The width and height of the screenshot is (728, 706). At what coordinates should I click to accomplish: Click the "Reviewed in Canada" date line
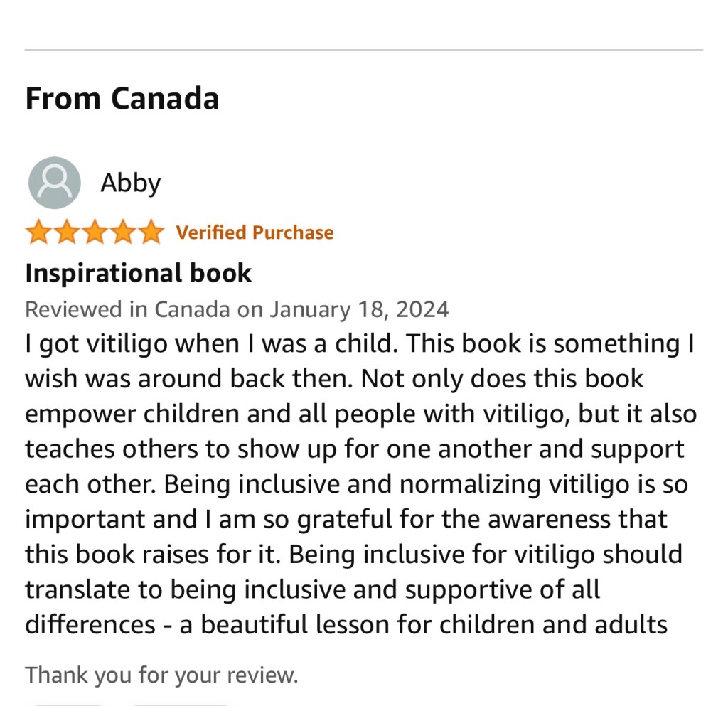click(237, 309)
